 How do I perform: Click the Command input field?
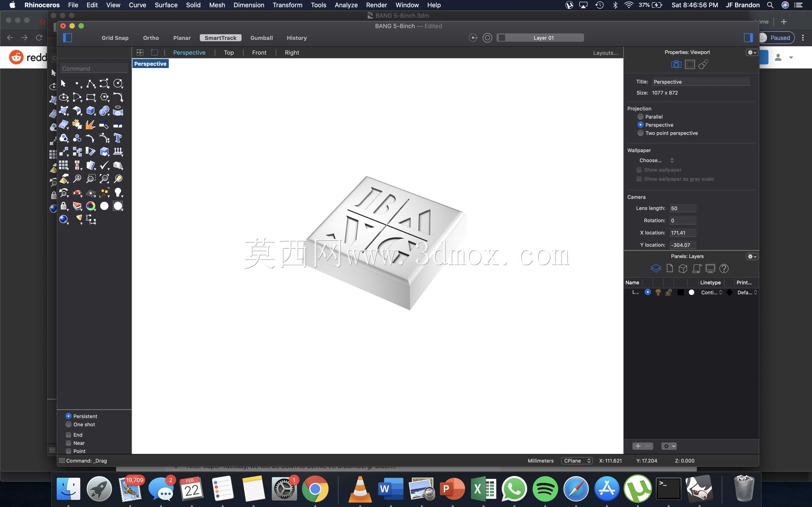click(94, 68)
